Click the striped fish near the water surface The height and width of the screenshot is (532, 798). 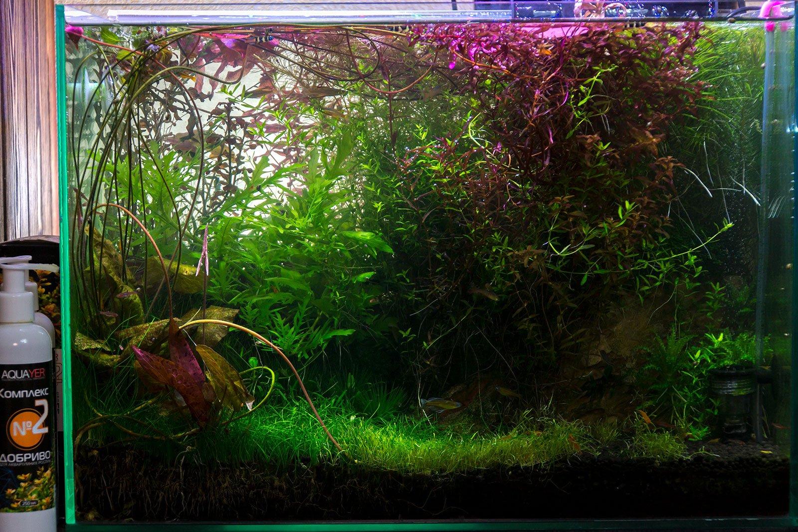pos(263,36)
